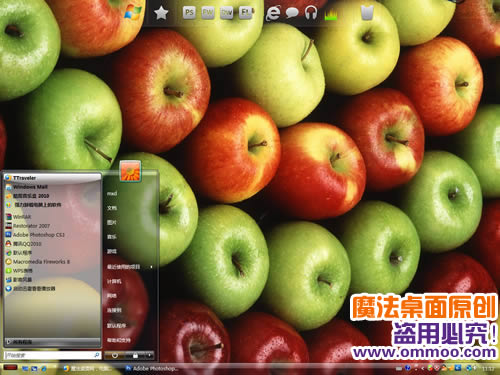Open the green equalizer icon in dock
This screenshot has height=375, width=500.
pyautogui.click(x=331, y=14)
